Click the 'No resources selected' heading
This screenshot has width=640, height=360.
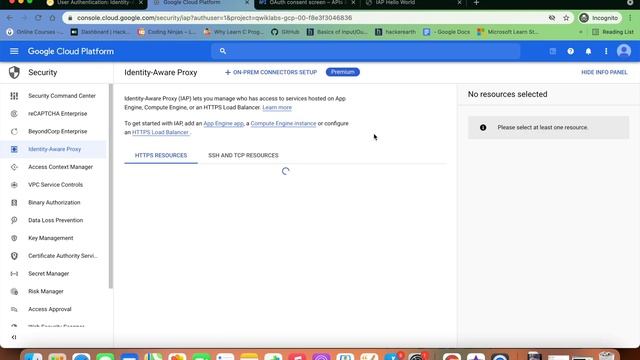507,94
